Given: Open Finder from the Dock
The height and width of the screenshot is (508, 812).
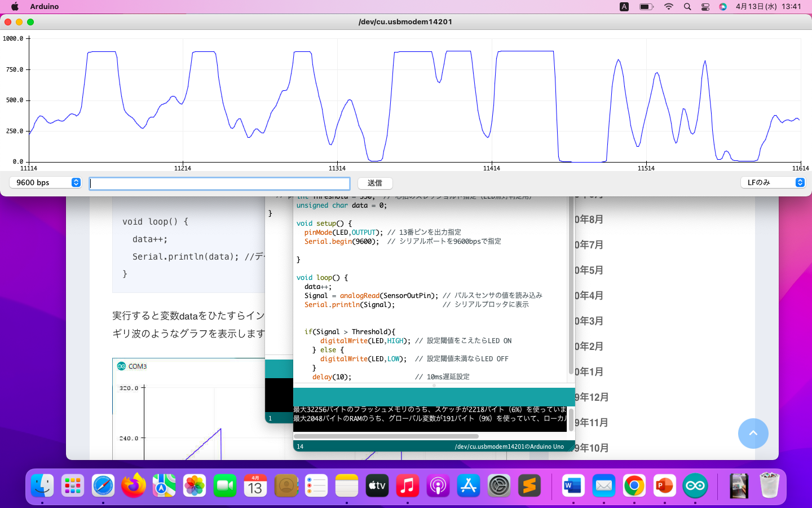Looking at the screenshot, I should click(42, 485).
